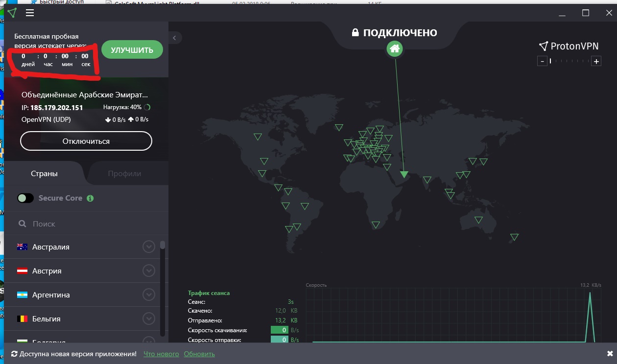Zoom in the map with plus button
Viewport: 617px width, 364px height.
point(596,61)
